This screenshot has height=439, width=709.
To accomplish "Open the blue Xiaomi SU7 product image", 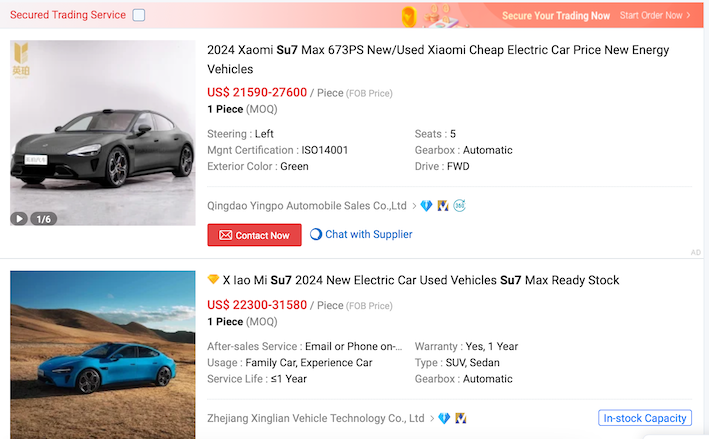I will click(103, 352).
